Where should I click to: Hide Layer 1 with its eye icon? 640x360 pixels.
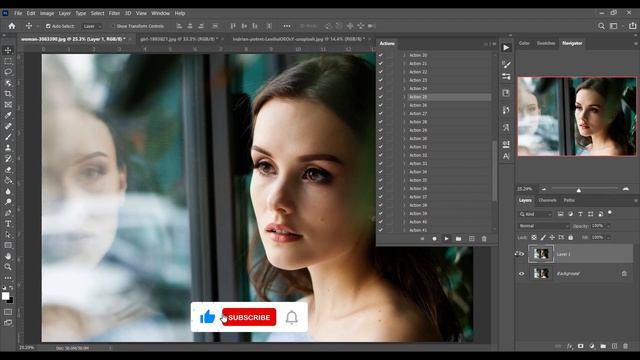click(521, 254)
